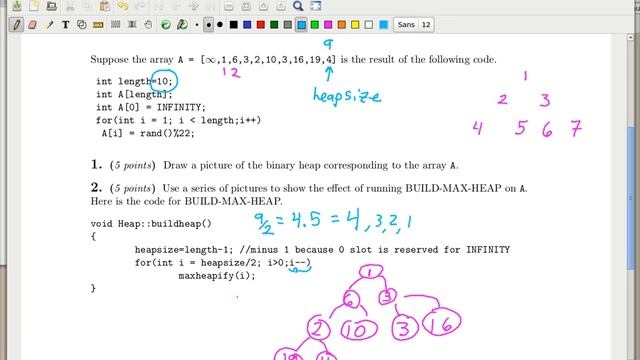The image size is (640, 360).
Task: Click the Copy icon
Action: tap(87, 6)
